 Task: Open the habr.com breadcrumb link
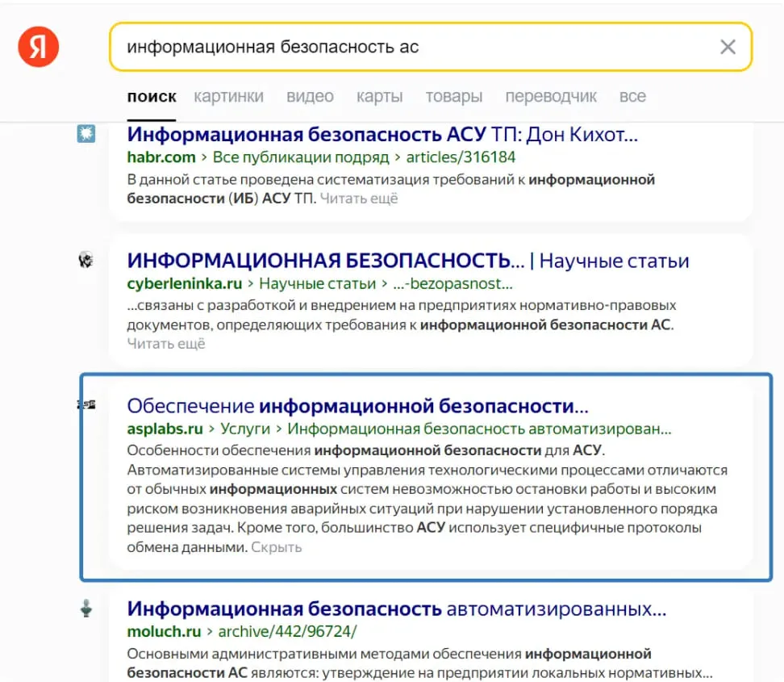click(161, 157)
